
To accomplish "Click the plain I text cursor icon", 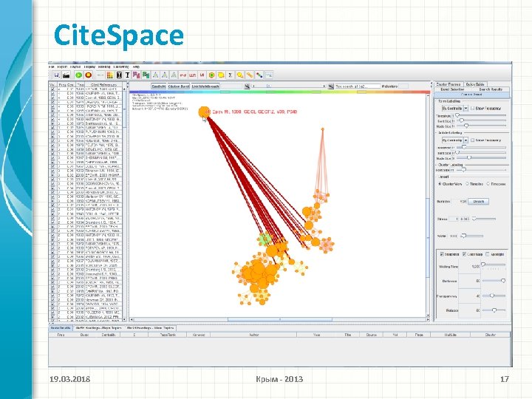I will tap(127, 75).
